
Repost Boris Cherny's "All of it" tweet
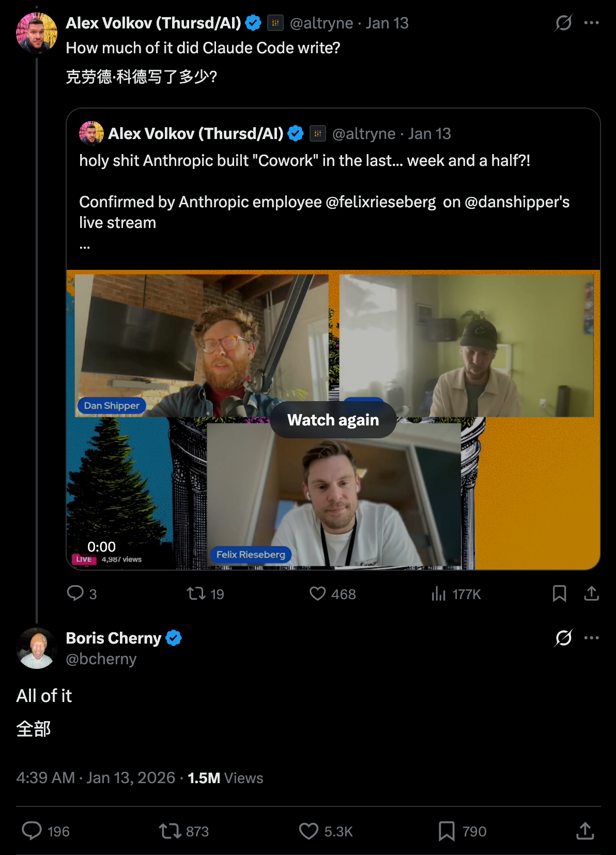click(170, 831)
